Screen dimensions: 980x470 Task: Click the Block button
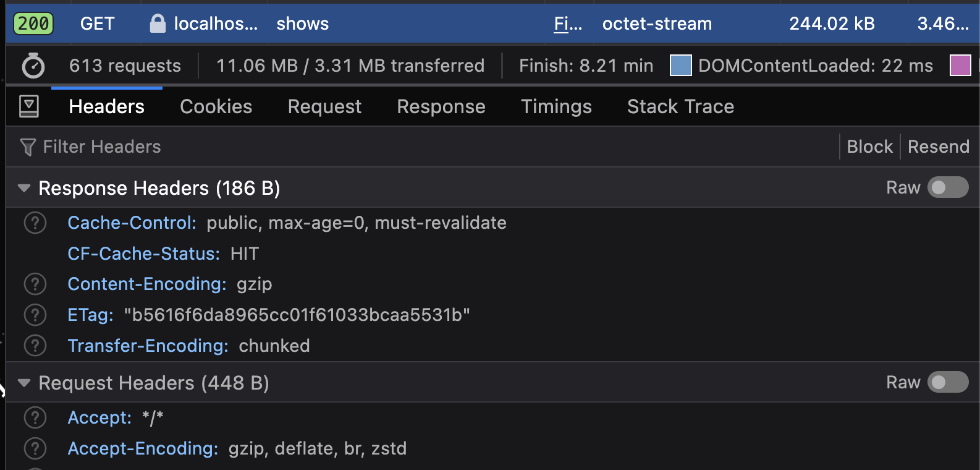[869, 147]
